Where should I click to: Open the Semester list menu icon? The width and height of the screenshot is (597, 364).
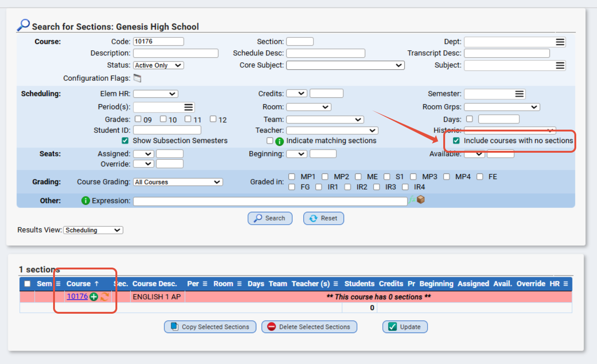(x=519, y=94)
